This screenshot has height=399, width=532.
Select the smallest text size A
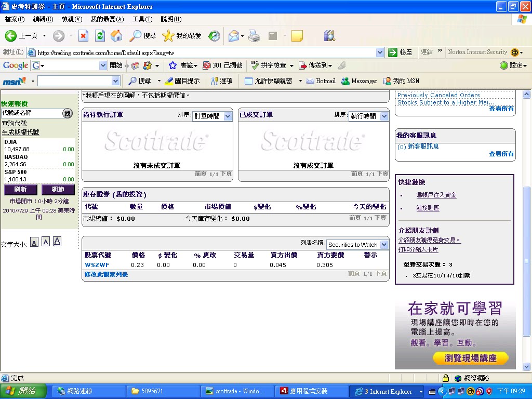[x=34, y=242]
